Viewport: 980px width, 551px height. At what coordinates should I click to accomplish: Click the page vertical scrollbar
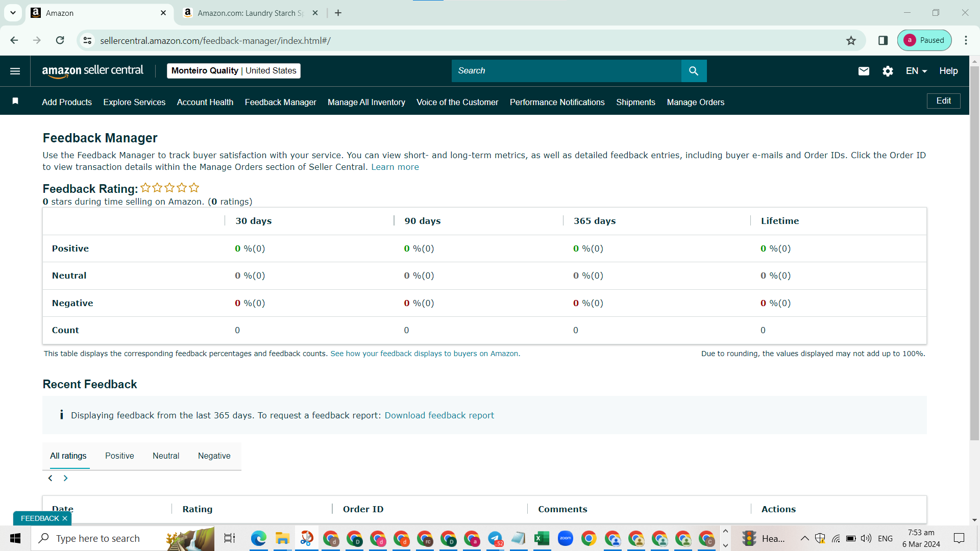tap(974, 253)
